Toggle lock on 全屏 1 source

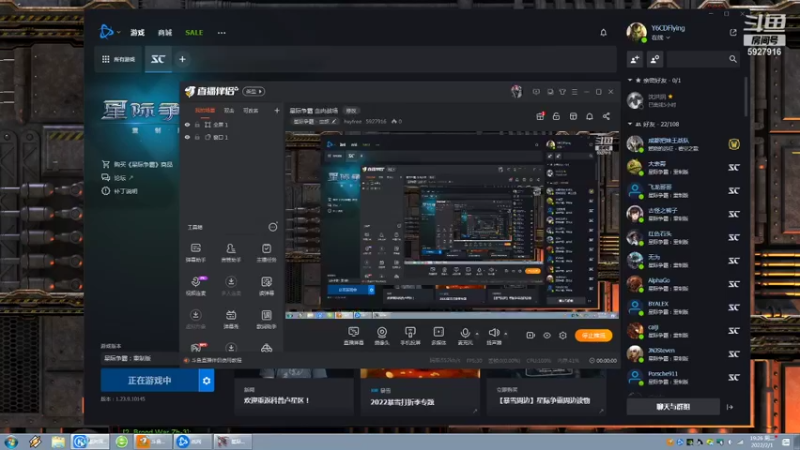(197, 124)
